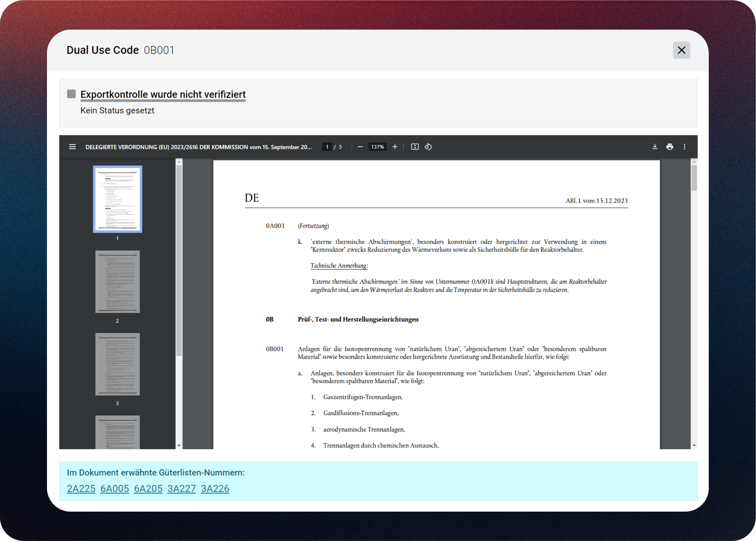Click the page number input field
This screenshot has height=541, width=756.
327,147
